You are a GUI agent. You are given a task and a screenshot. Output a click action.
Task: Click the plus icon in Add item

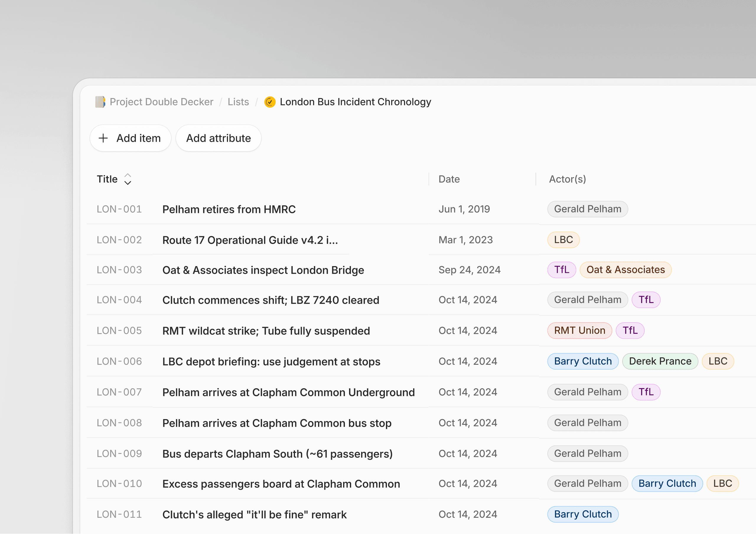(x=103, y=138)
